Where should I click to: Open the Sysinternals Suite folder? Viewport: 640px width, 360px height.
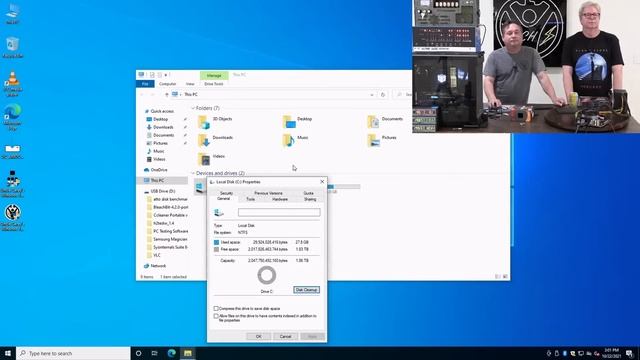167,247
